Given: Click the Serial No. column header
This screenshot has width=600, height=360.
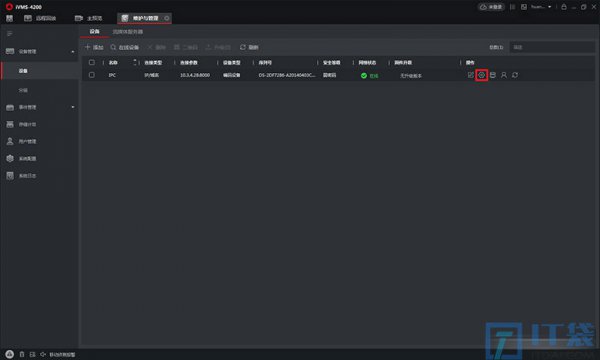Looking at the screenshot, I should [265, 62].
